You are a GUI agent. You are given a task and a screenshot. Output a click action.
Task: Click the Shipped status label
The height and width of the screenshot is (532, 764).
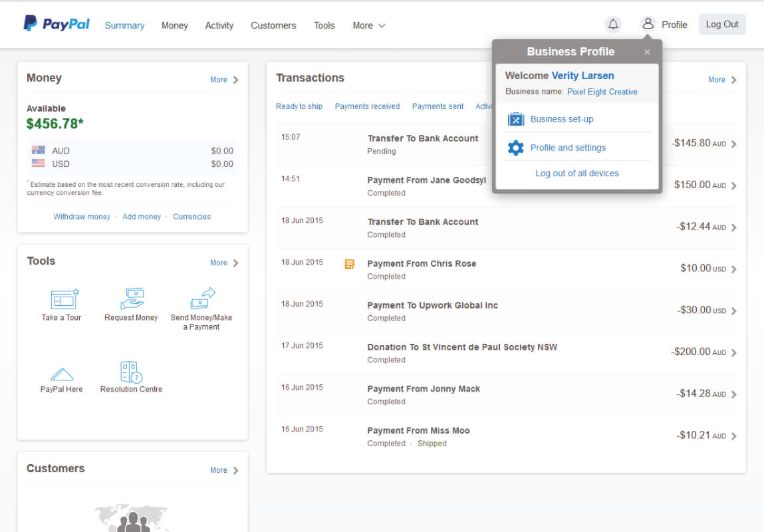pyautogui.click(x=432, y=444)
